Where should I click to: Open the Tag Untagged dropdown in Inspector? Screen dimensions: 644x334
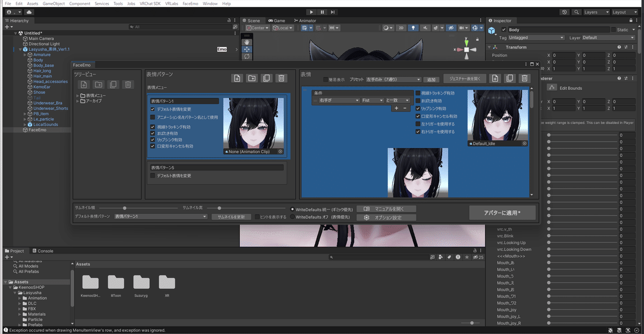pyautogui.click(x=536, y=38)
